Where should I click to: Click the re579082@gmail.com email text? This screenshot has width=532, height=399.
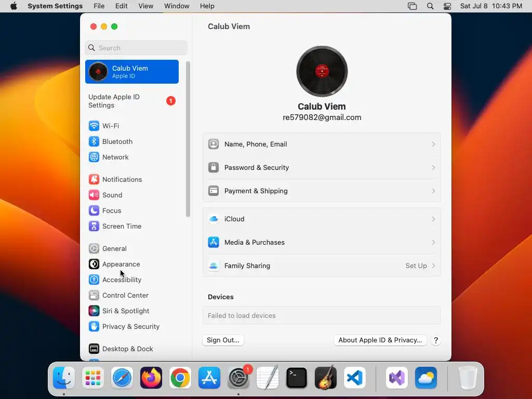coord(322,117)
